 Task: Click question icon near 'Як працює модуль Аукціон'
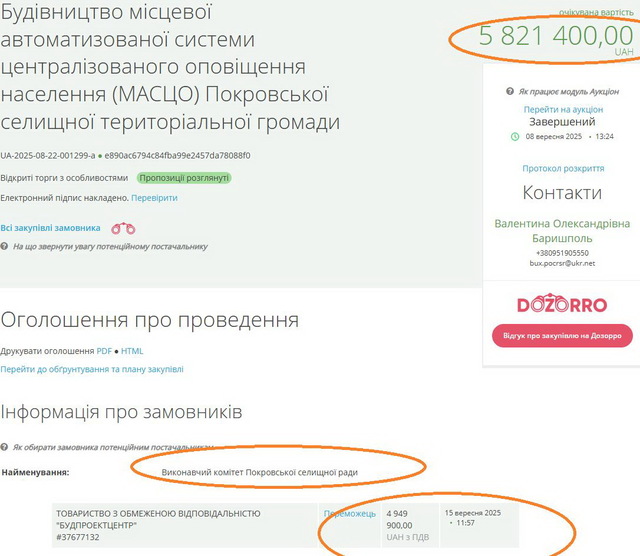click(510, 91)
